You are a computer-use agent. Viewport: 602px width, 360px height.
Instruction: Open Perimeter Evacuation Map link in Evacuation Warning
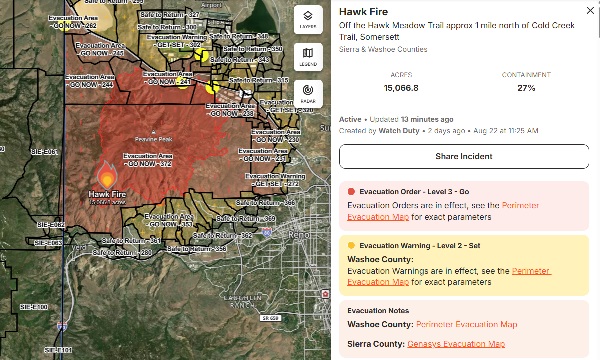(449, 276)
